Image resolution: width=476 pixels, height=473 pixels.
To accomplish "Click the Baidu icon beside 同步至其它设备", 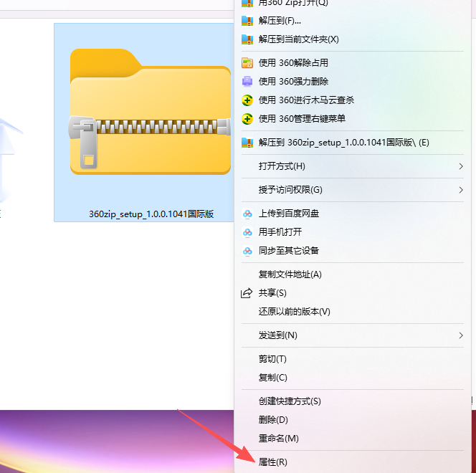I will click(x=247, y=251).
